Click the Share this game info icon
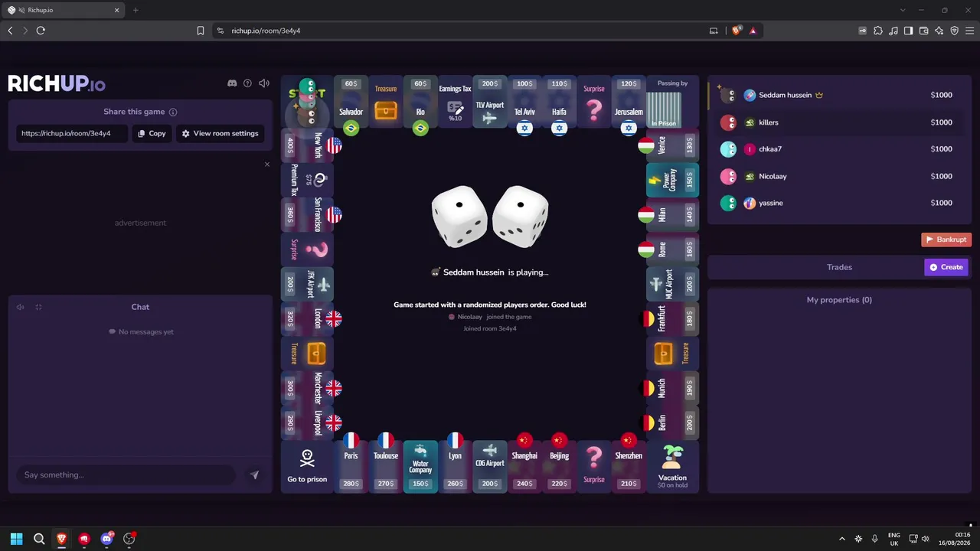Image resolution: width=980 pixels, height=551 pixels. pos(173,112)
